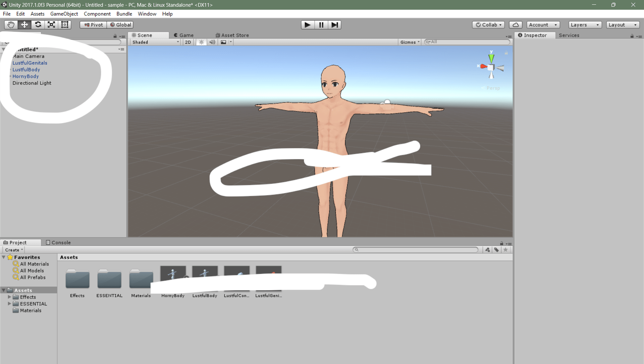Expand the Effects folder in tree
The height and width of the screenshot is (364, 644).
9,297
